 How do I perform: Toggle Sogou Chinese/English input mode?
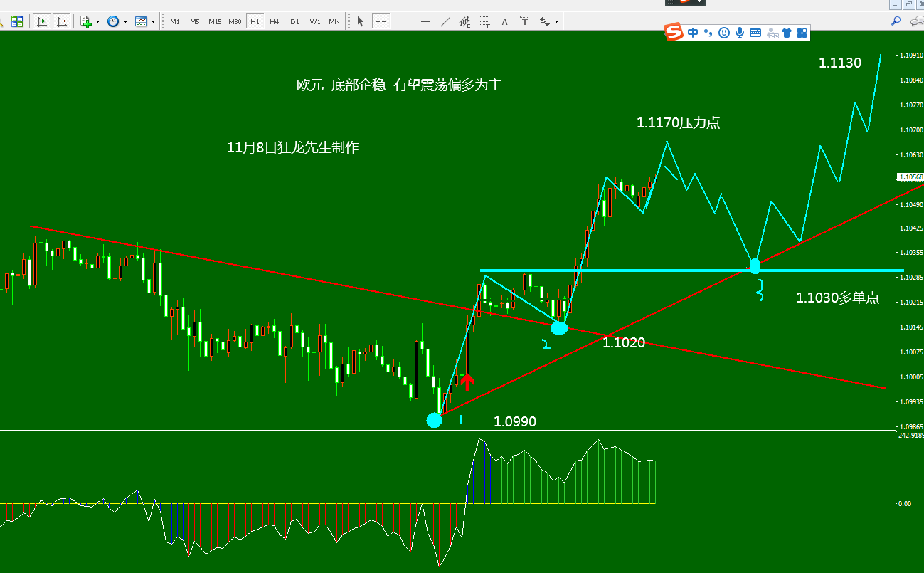click(692, 33)
